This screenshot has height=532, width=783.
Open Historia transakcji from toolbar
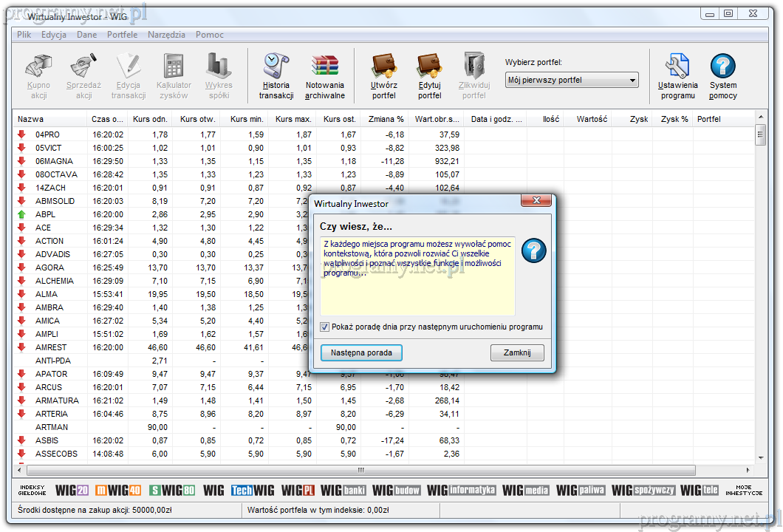(x=276, y=75)
